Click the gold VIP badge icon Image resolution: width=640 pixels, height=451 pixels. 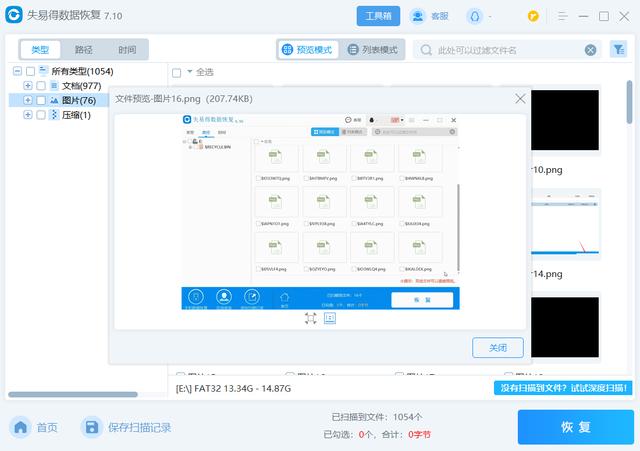point(533,16)
